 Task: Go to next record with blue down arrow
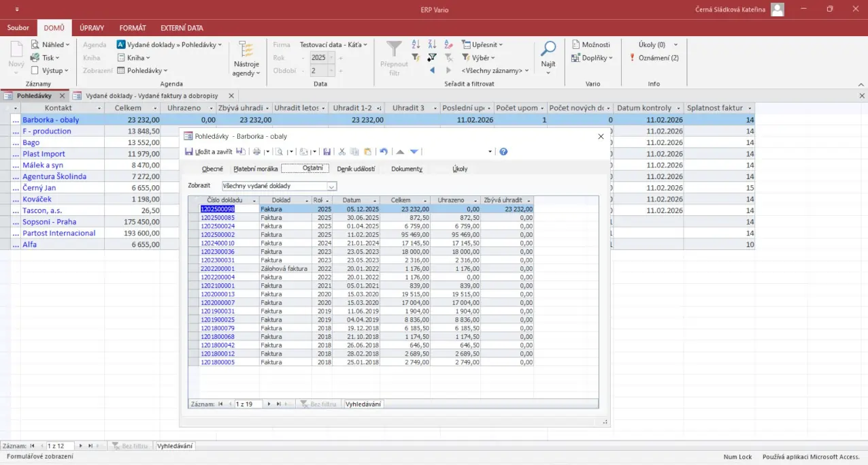[x=414, y=152]
